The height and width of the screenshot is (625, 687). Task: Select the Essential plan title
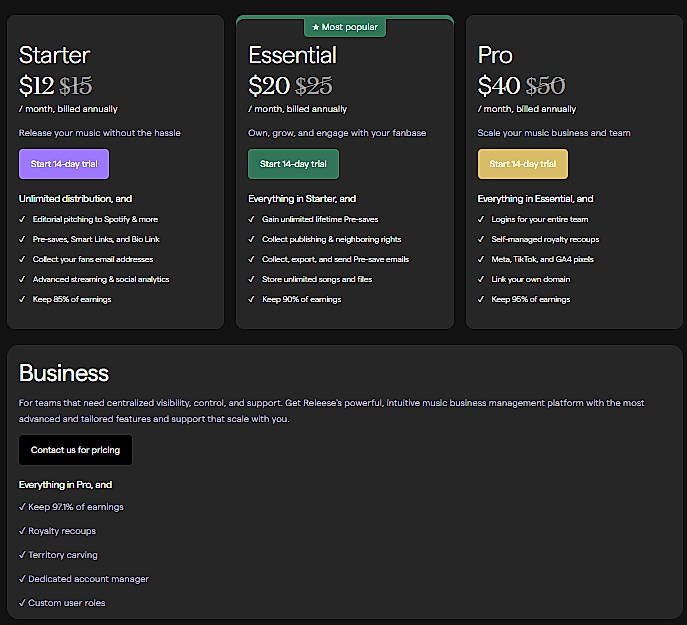click(293, 55)
